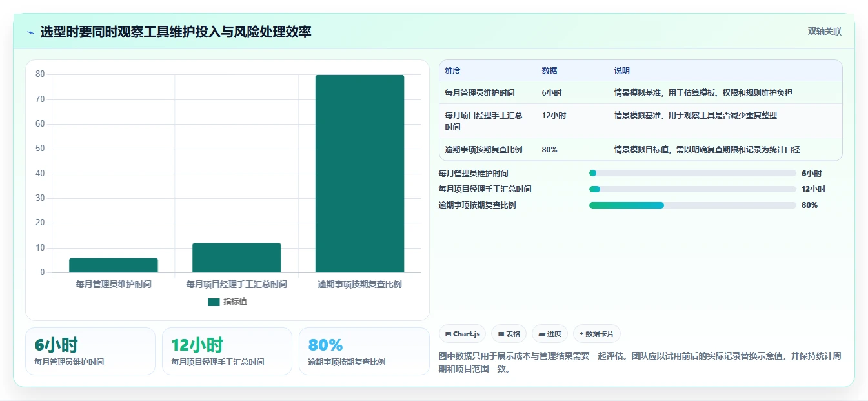
Task: Click the 双轴关联 tag in the header
Action: tap(825, 32)
